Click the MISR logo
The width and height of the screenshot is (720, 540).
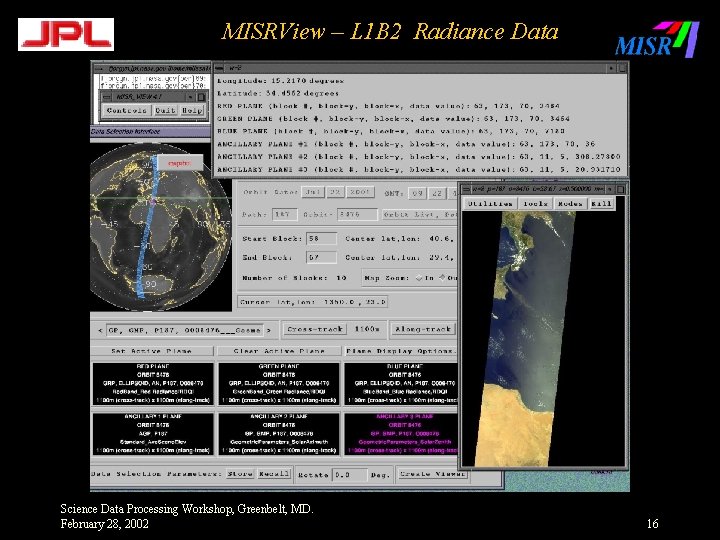tap(657, 39)
